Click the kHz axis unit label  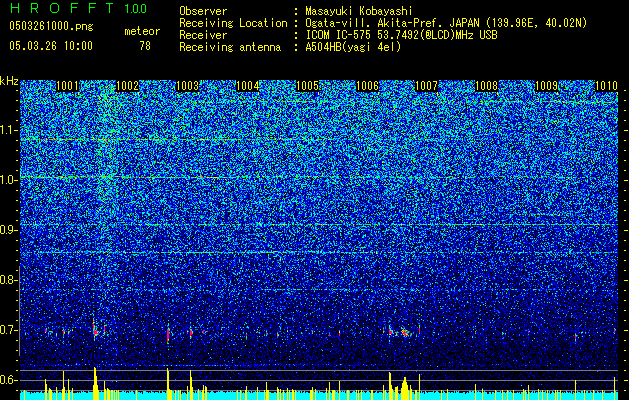(x=9, y=81)
